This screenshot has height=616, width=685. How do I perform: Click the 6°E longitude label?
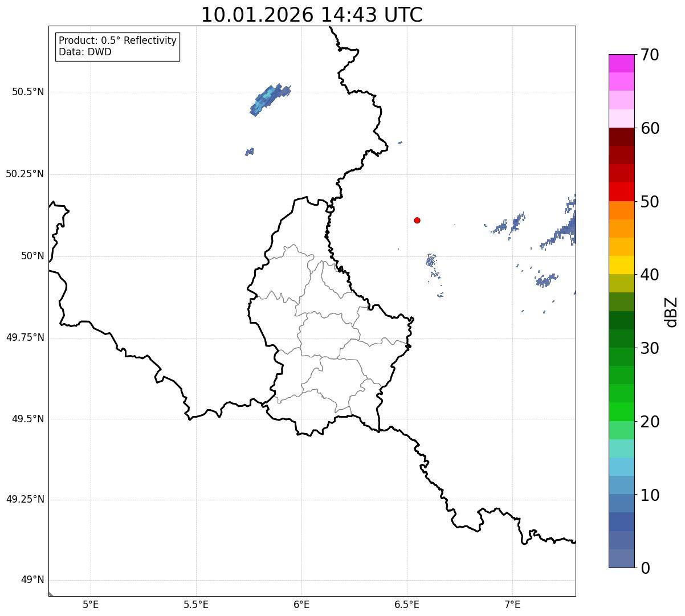301,605
